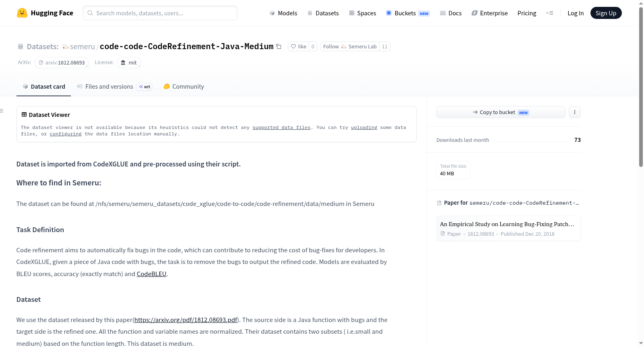This screenshot has width=644, height=347.
Task: Open Spaces from the top navigation
Action: pos(362,13)
